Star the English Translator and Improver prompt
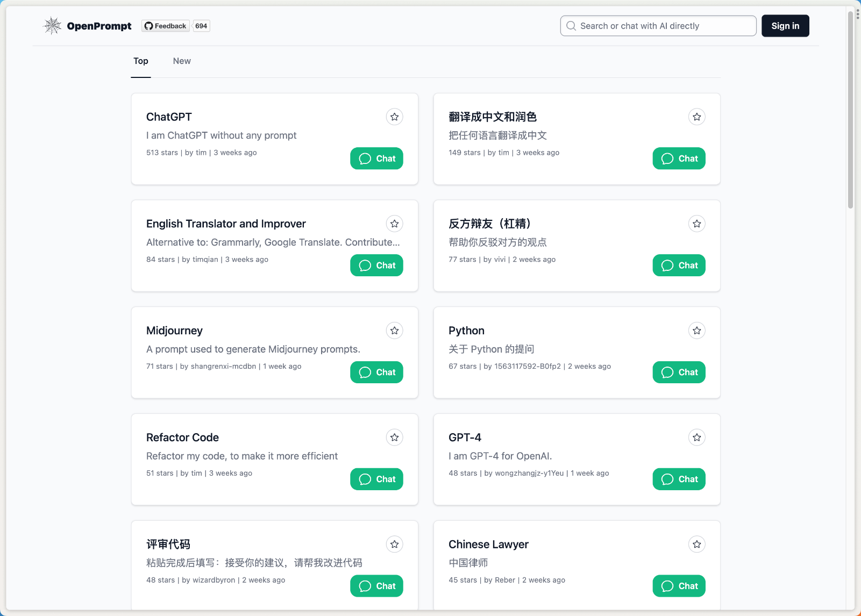The image size is (861, 616). coord(394,224)
